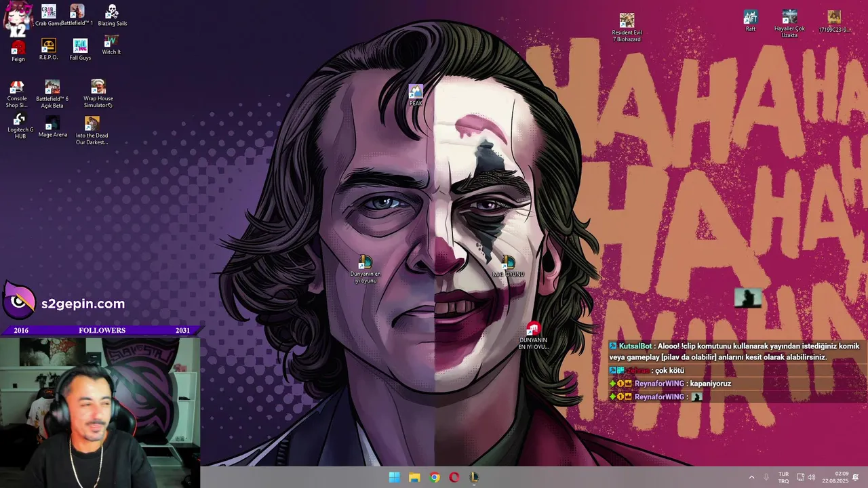Image resolution: width=868 pixels, height=488 pixels.
Task: Click the microphone tray icon
Action: [767, 477]
